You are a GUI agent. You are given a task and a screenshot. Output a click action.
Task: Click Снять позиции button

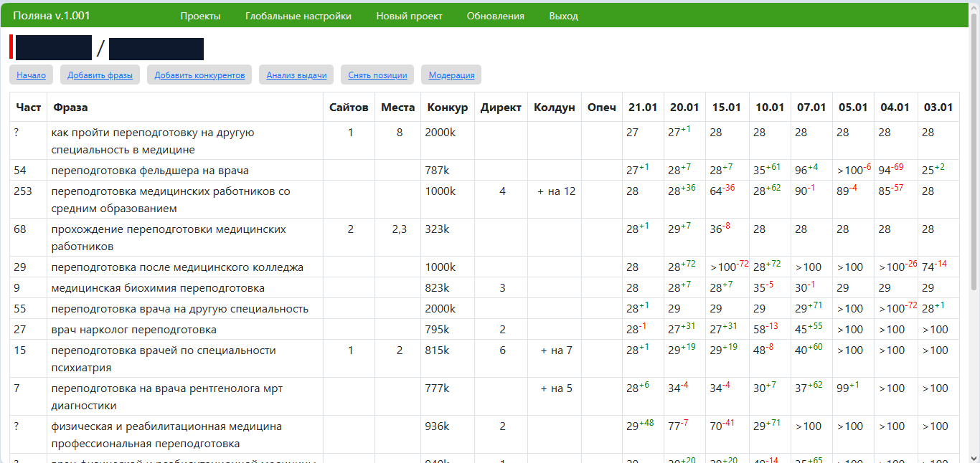377,75
